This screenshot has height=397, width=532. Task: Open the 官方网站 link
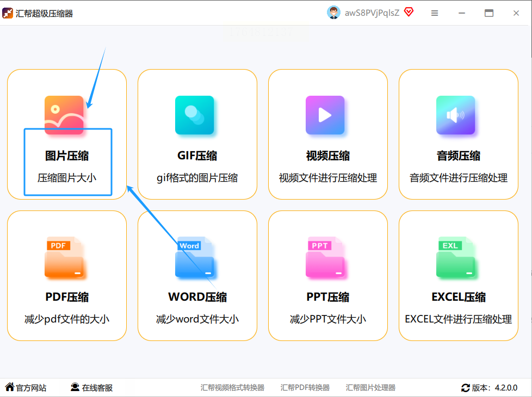click(31, 388)
